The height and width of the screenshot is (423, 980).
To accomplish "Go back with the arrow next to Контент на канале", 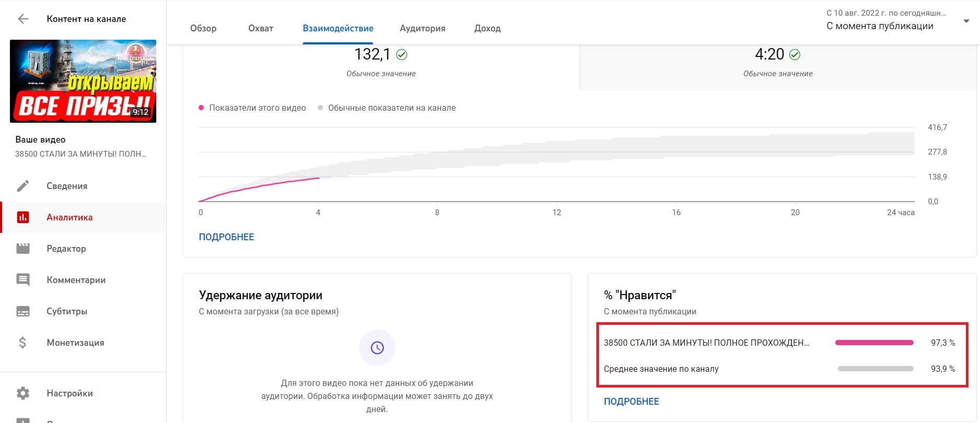I will [x=23, y=19].
